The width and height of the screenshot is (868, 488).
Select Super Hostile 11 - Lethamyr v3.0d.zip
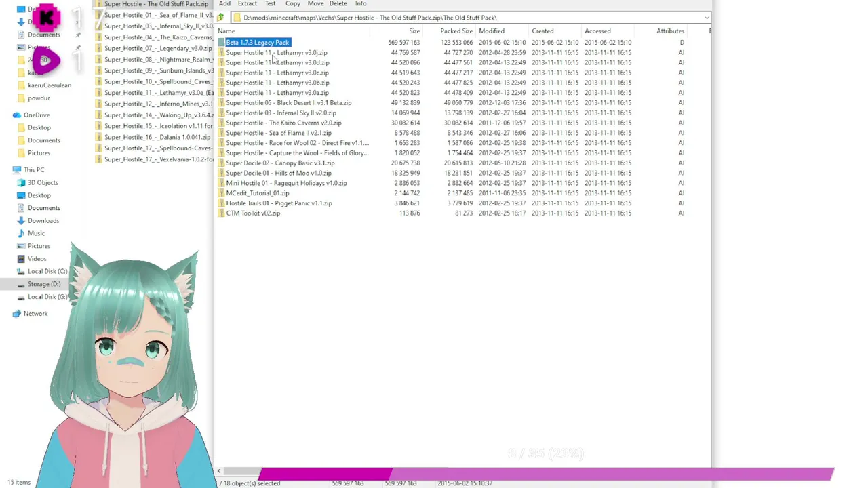click(277, 62)
